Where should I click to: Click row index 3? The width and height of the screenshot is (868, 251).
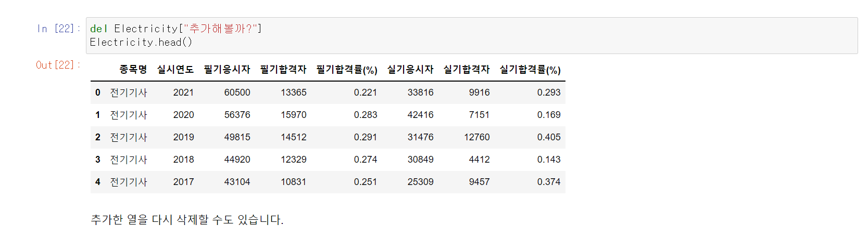pyautogui.click(x=98, y=160)
